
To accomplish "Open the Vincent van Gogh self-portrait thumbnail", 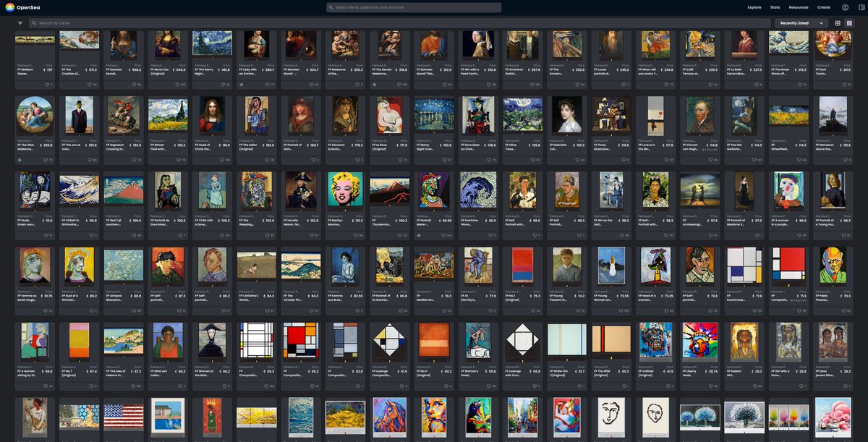I will 699,116.
